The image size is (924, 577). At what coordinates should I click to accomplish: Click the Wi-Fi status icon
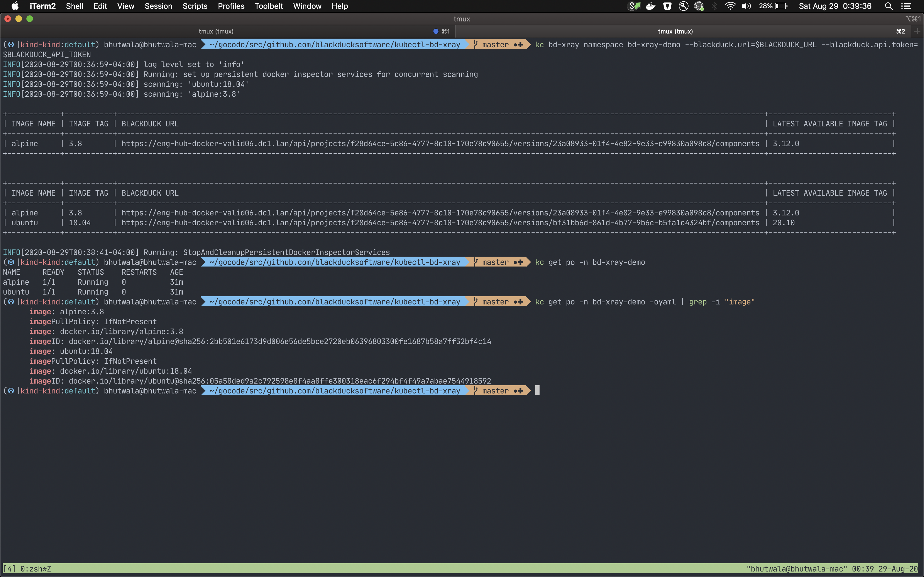[x=730, y=6]
